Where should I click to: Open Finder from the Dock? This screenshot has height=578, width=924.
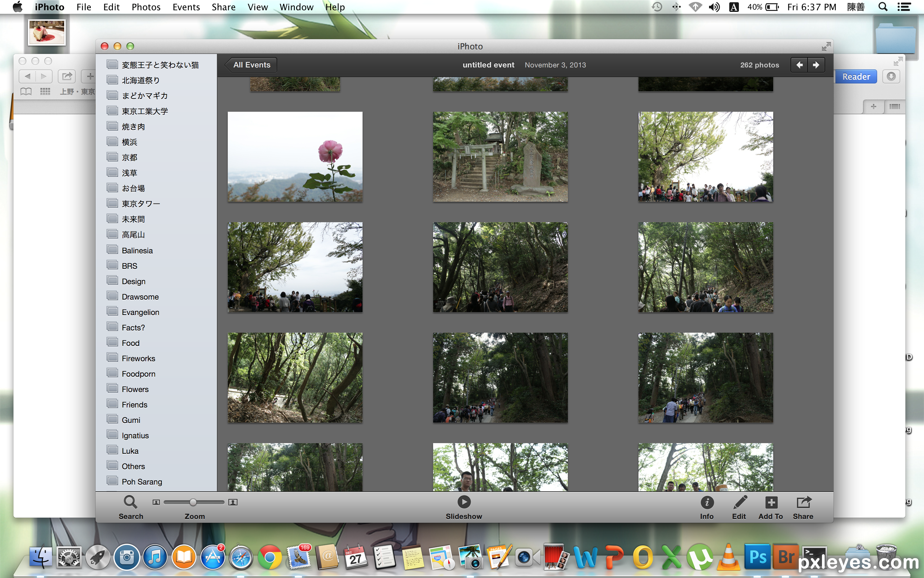(x=41, y=557)
